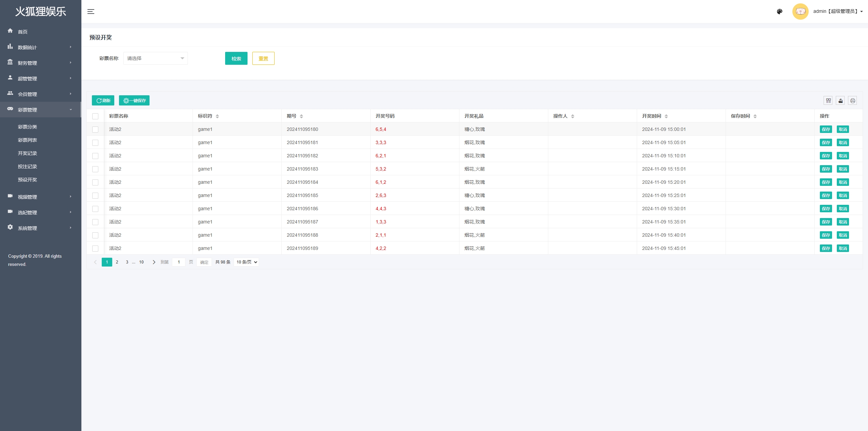
Task: Toggle the select-all header checkbox
Action: click(95, 116)
